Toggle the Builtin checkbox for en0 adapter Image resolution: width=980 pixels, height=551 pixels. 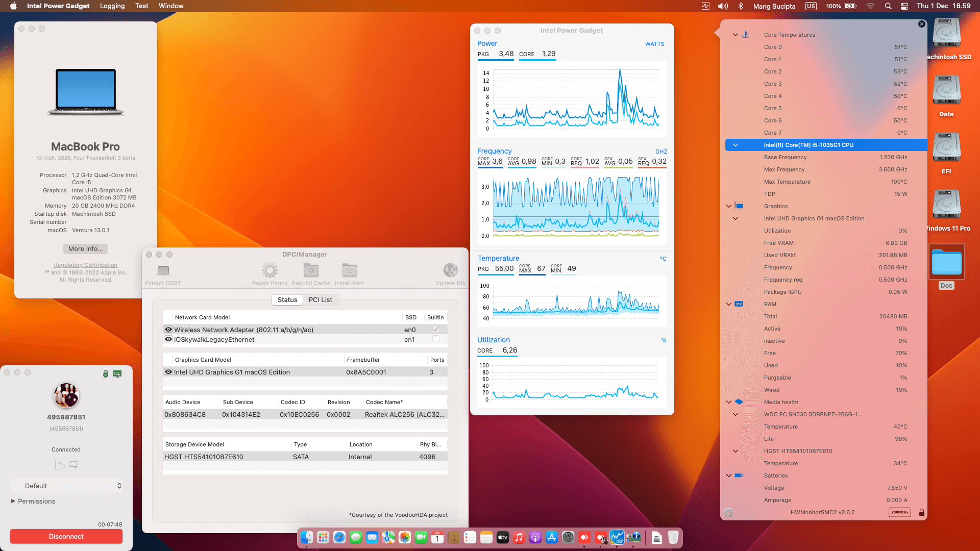tap(436, 330)
